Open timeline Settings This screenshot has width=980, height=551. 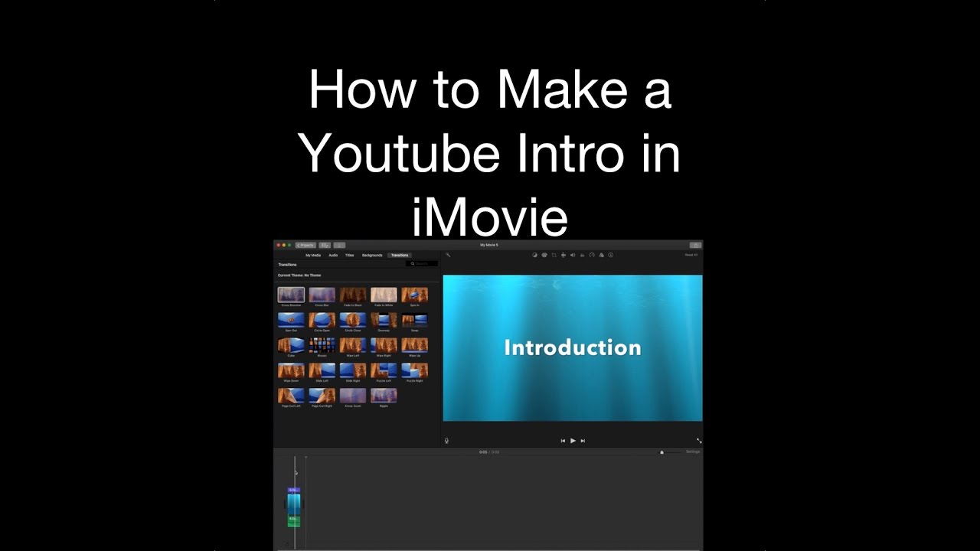tap(693, 452)
